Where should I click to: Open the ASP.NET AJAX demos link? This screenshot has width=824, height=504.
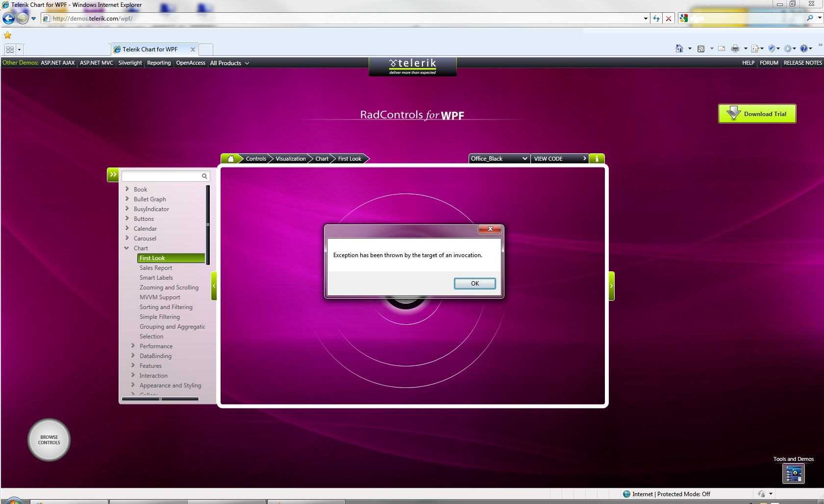[x=58, y=63]
